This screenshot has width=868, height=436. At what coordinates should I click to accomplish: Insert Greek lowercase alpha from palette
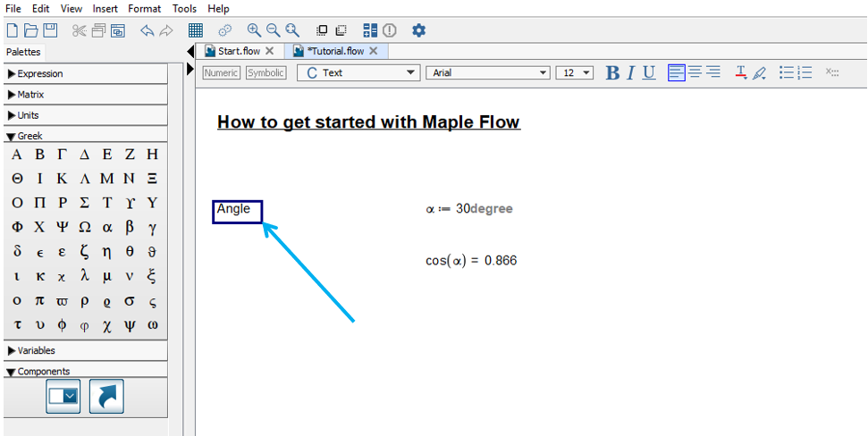(x=107, y=227)
